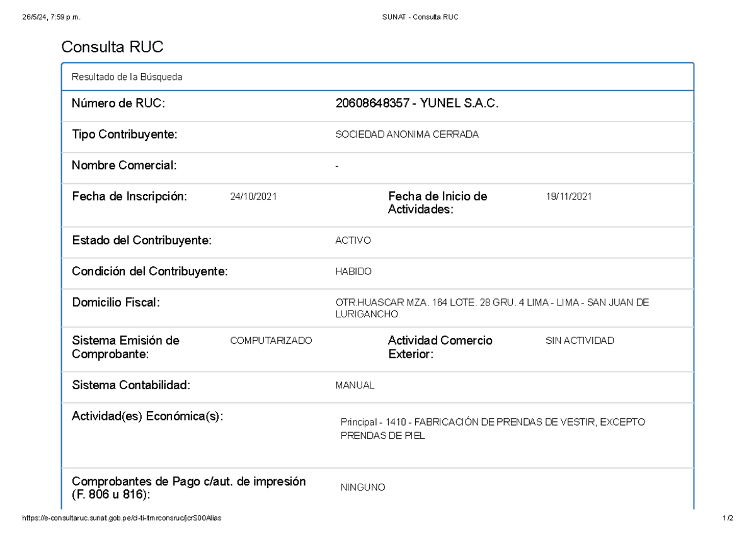Click Sistema Emisión de Comprobante label
The height and width of the screenshot is (534, 756).
pos(126,347)
